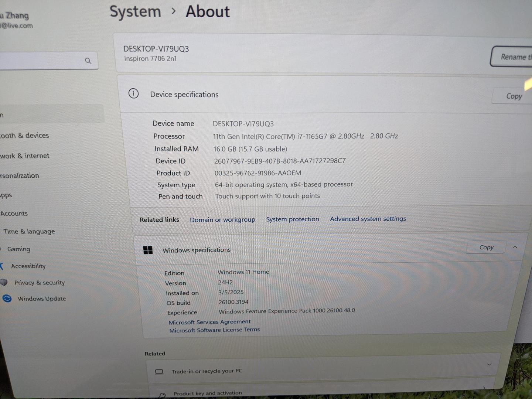
Task: Open Microsoft Services Agreement link
Action: (x=209, y=322)
